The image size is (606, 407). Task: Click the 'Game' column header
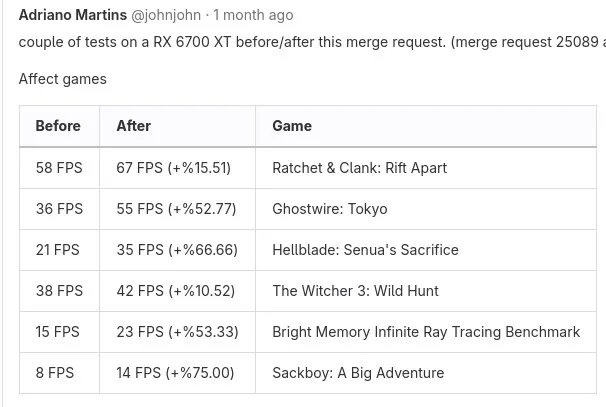point(292,126)
